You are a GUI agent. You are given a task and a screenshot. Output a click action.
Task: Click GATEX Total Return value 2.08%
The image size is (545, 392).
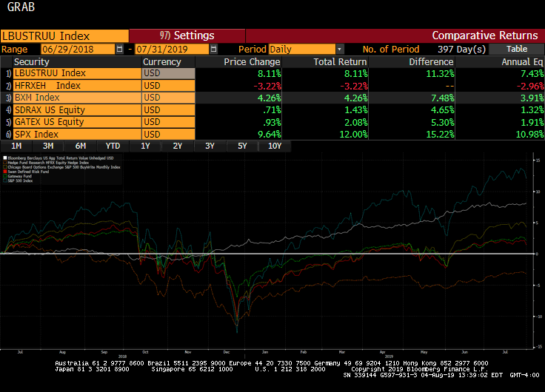point(355,122)
